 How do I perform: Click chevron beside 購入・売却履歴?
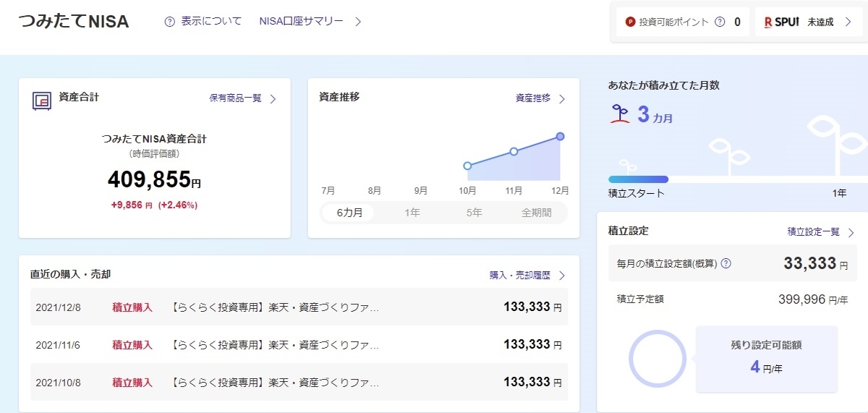coord(562,276)
